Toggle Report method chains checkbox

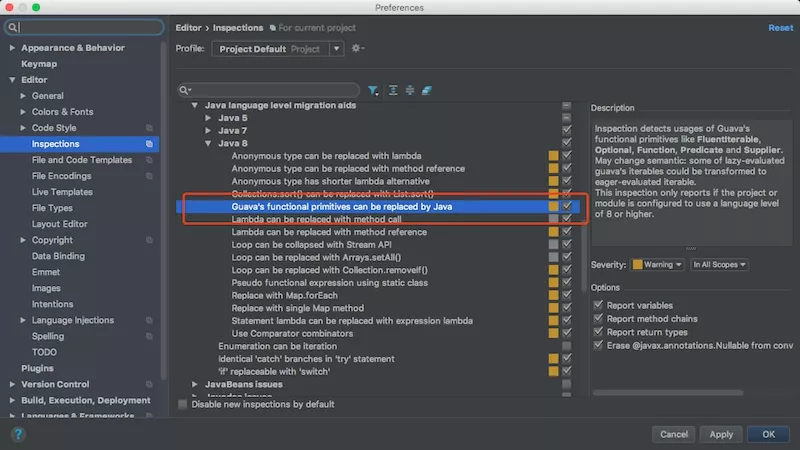(x=598, y=318)
